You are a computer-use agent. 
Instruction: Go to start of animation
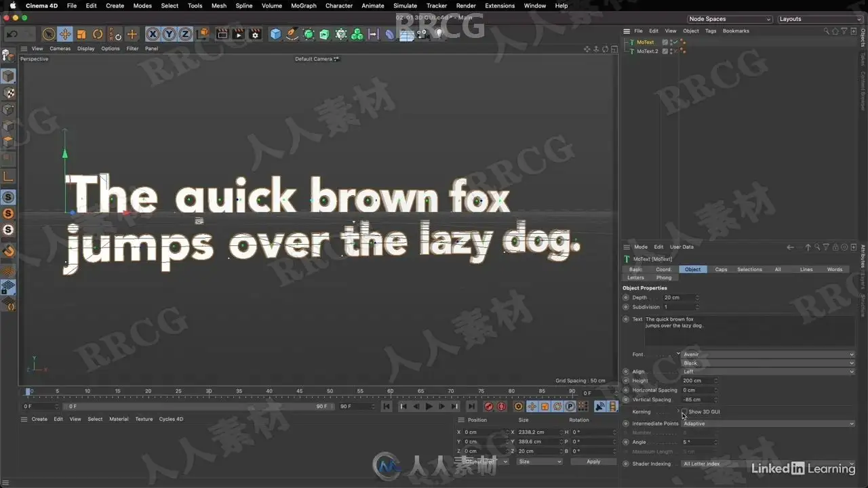tap(387, 406)
